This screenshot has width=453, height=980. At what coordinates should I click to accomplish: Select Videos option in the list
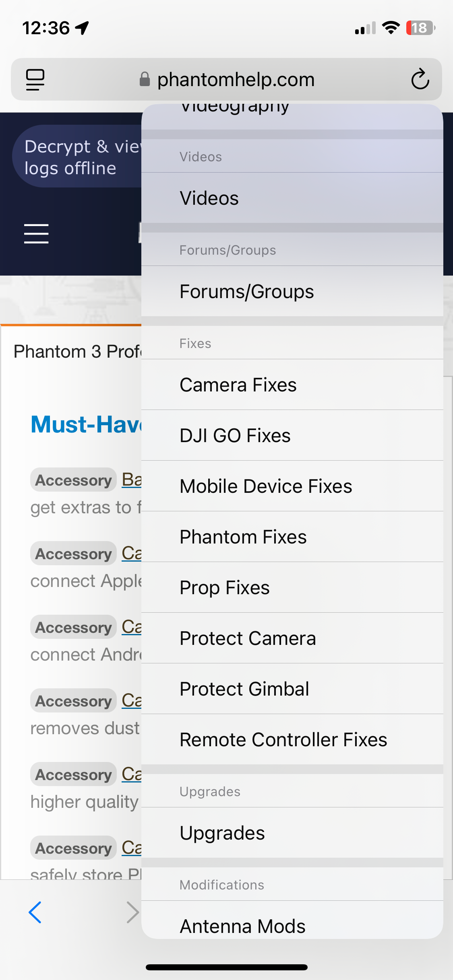292,198
